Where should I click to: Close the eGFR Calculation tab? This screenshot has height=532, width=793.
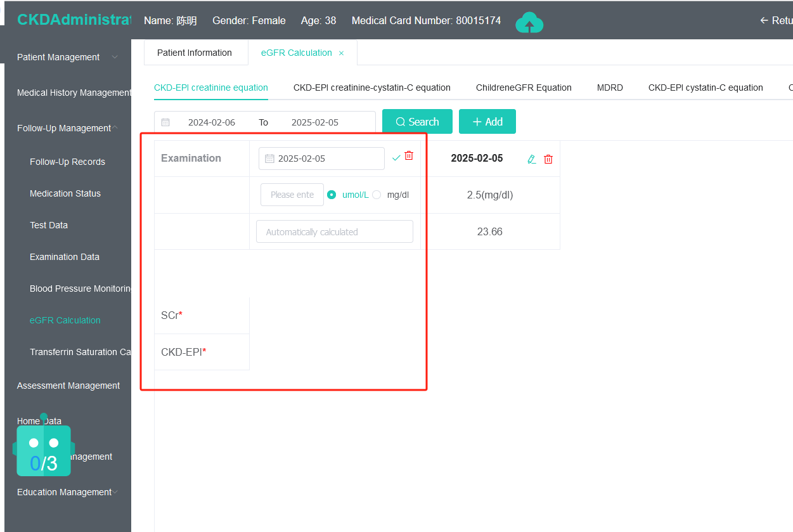click(x=341, y=53)
